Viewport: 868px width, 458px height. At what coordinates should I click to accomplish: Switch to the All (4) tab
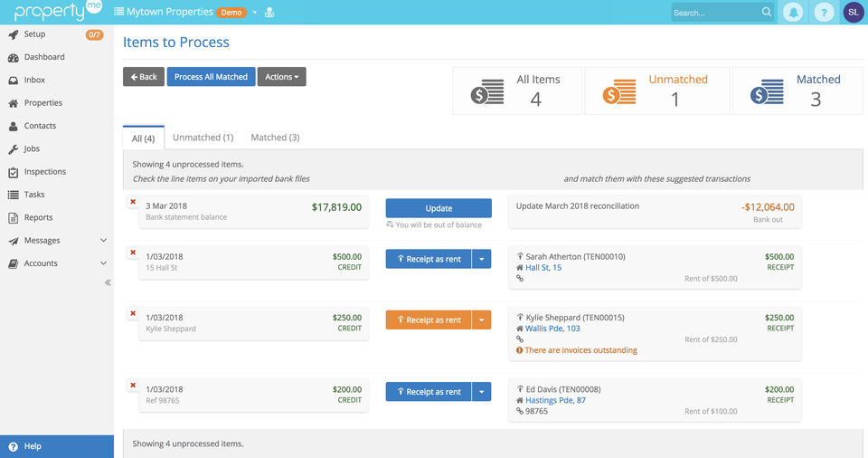[x=144, y=138]
